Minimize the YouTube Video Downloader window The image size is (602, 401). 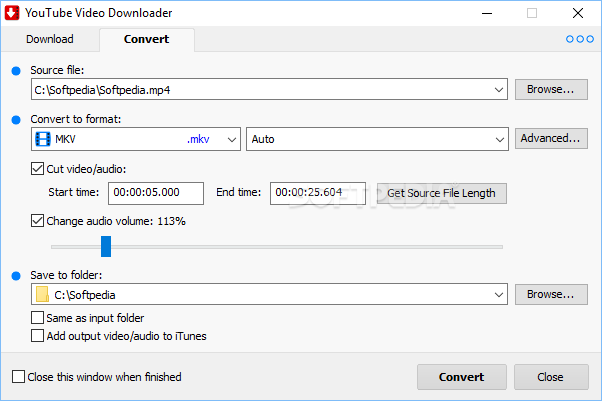[487, 13]
